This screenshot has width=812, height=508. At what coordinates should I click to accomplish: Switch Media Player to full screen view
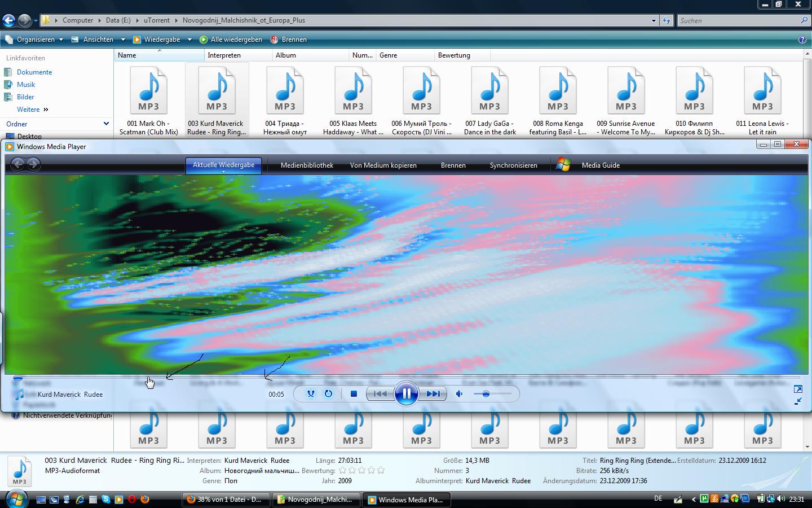coord(798,389)
